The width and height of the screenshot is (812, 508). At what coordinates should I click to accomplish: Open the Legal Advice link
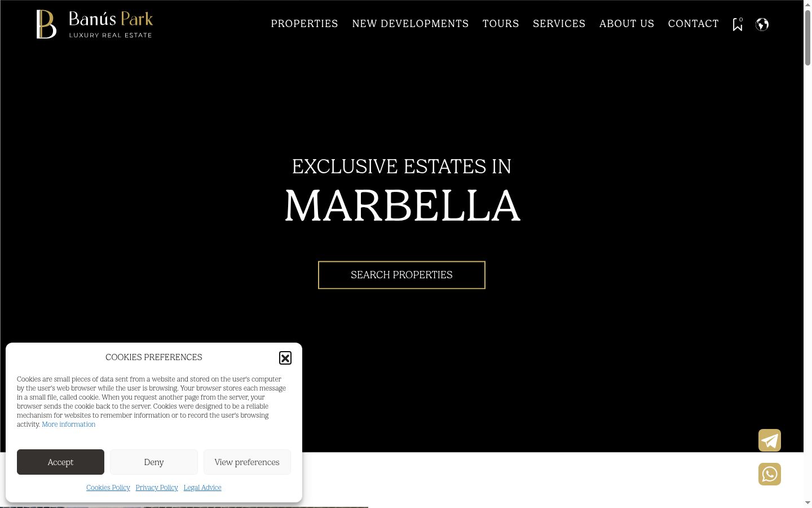tap(202, 488)
